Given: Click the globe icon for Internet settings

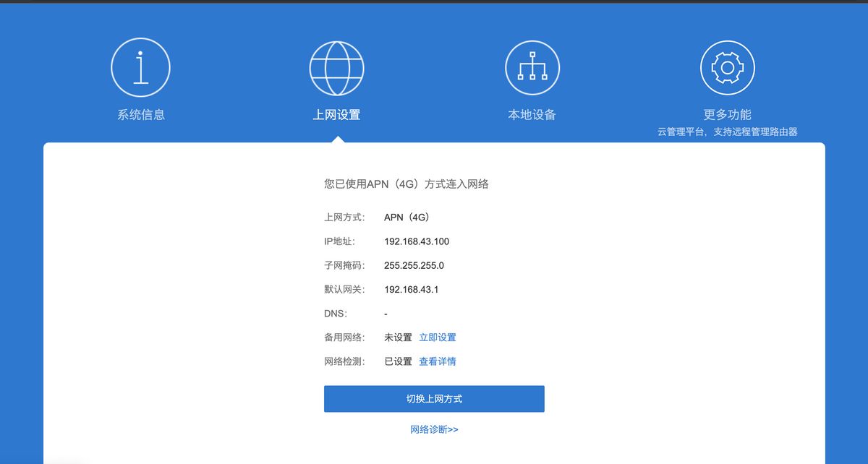Looking at the screenshot, I should tap(336, 68).
